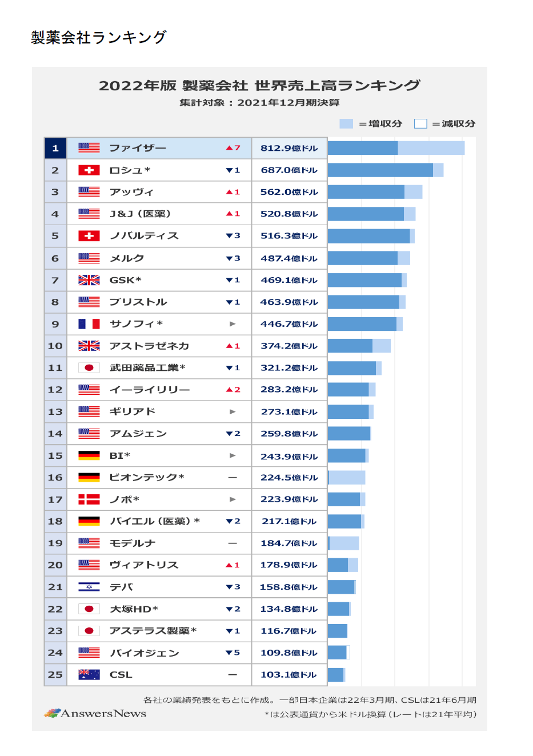Screen dimensions: 533x756
Task: Click the down arrow 5 for バイオジェン
Action: [x=233, y=653]
